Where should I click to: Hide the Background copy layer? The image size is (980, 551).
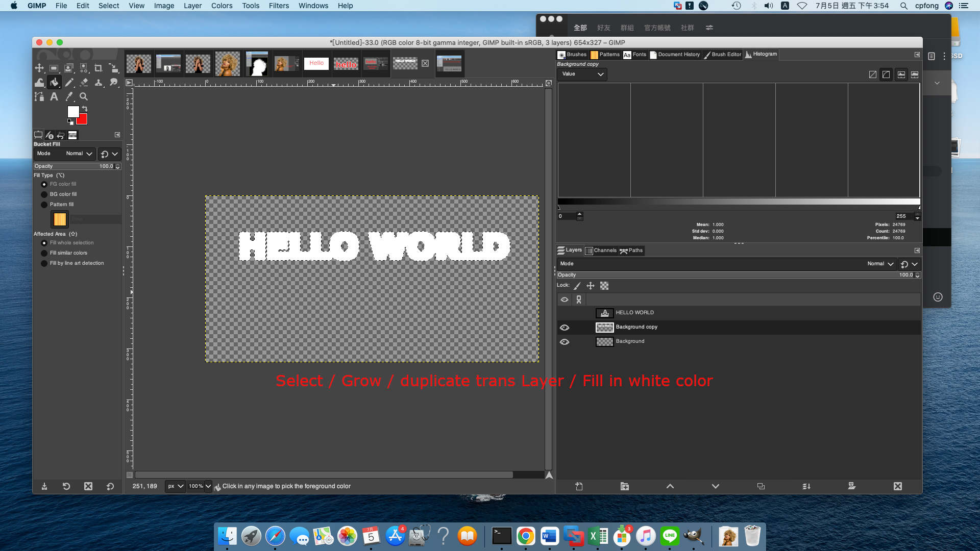[565, 328]
